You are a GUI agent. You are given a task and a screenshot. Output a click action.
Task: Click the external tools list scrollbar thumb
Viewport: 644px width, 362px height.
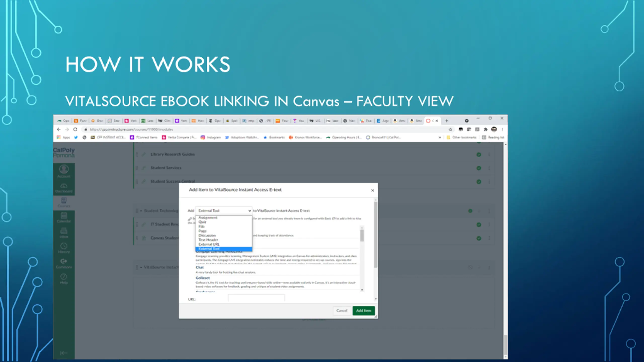(362, 236)
